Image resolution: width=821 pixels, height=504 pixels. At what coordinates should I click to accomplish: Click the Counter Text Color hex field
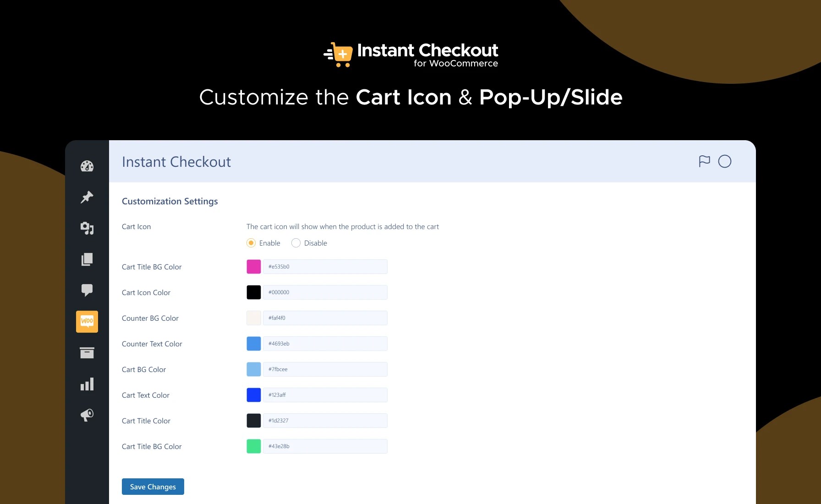[x=325, y=344]
